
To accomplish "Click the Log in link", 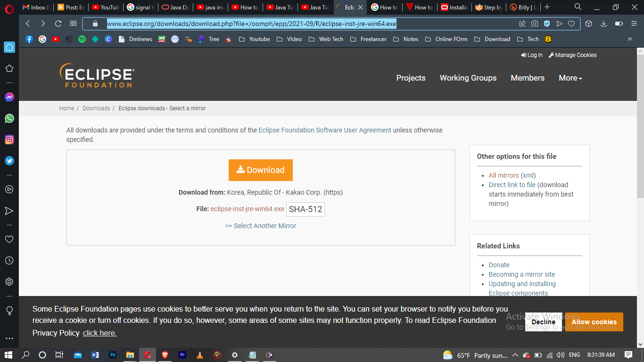I will click(532, 55).
